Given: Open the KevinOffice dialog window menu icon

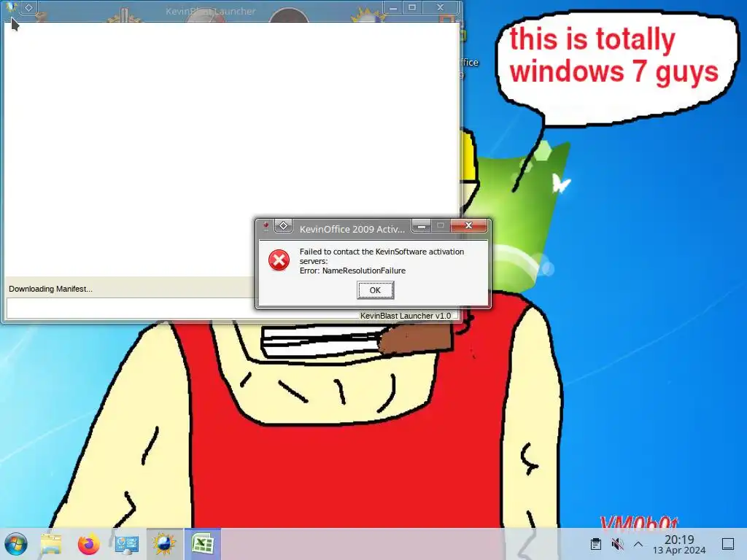Looking at the screenshot, I should pyautogui.click(x=266, y=226).
